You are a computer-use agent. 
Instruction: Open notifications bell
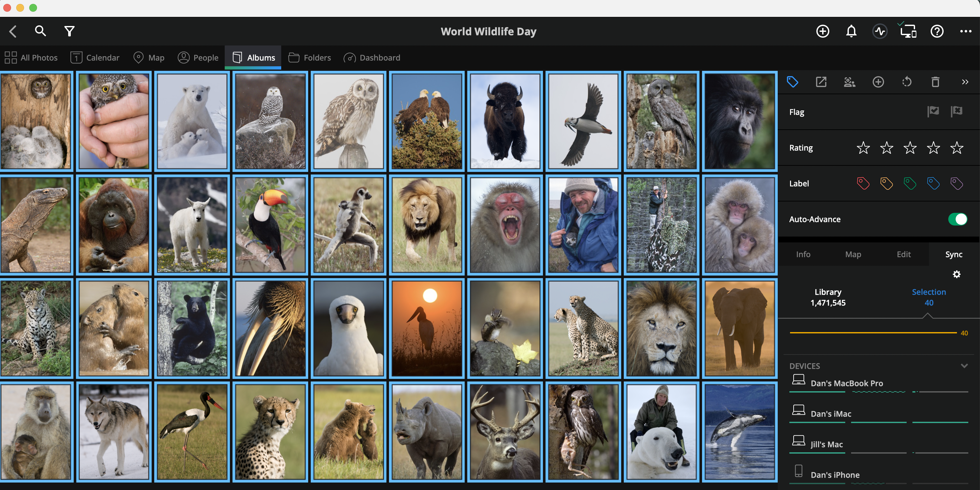pos(851,31)
